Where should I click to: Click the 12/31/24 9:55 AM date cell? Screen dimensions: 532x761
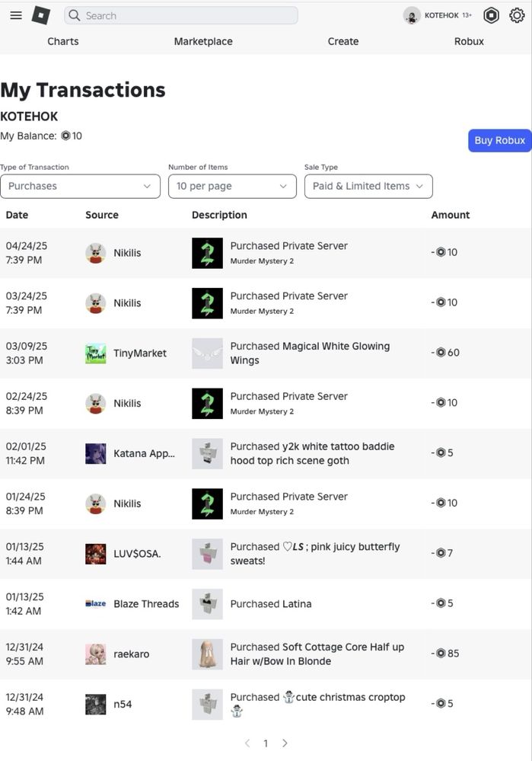[x=24, y=654]
